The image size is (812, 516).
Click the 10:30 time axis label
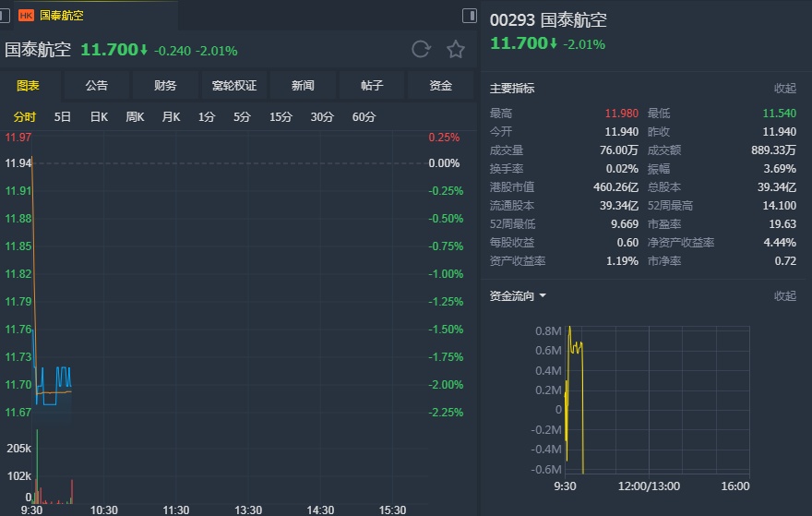point(104,510)
